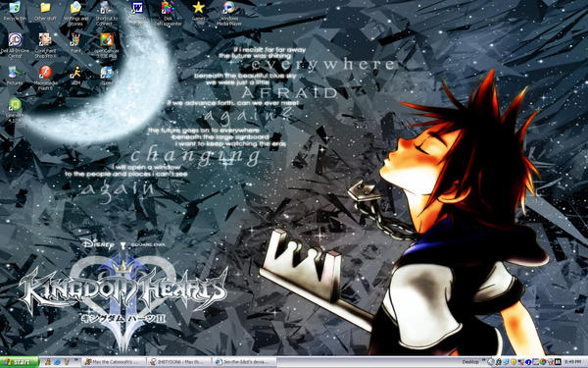Click the blue info circle tray icon

[528, 362]
